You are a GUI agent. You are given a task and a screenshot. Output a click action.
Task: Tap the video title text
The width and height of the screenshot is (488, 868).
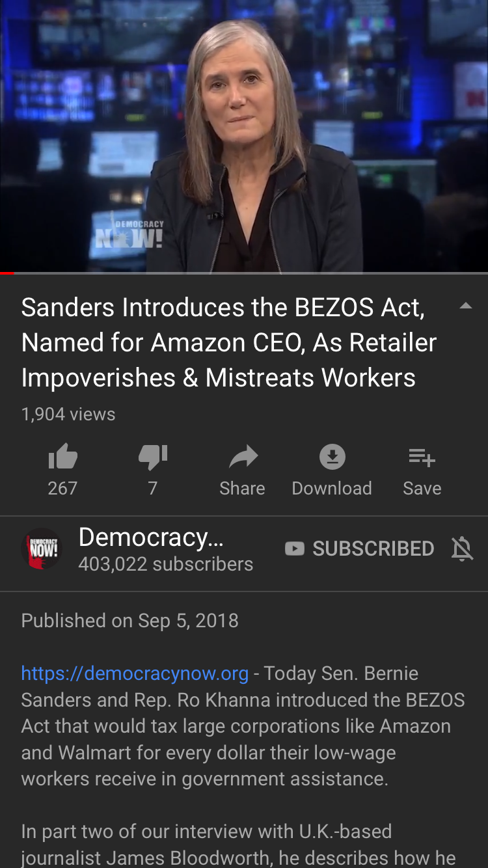pyautogui.click(x=229, y=342)
